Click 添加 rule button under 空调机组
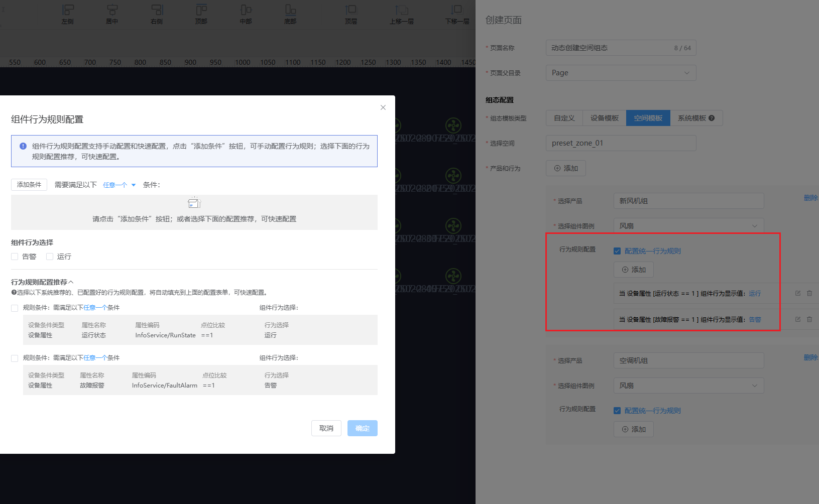 tap(634, 429)
